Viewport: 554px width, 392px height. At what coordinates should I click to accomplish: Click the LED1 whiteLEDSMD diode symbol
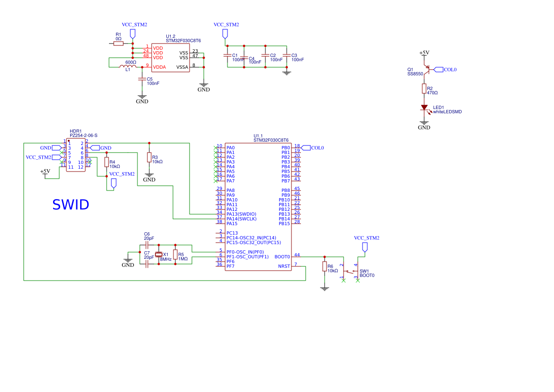click(x=424, y=108)
